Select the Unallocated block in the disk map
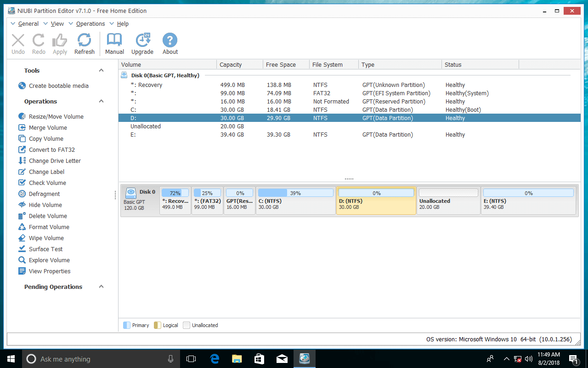The width and height of the screenshot is (588, 368). pos(449,201)
